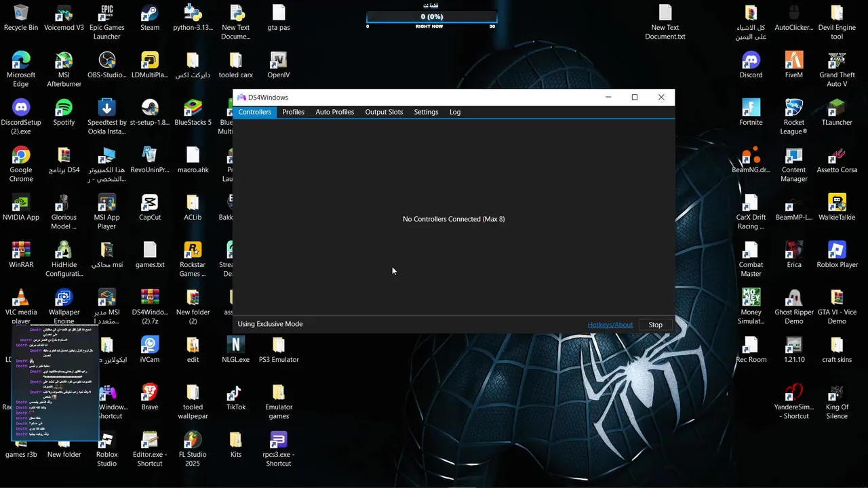Select the Rec Room desktop icon

(x=751, y=350)
